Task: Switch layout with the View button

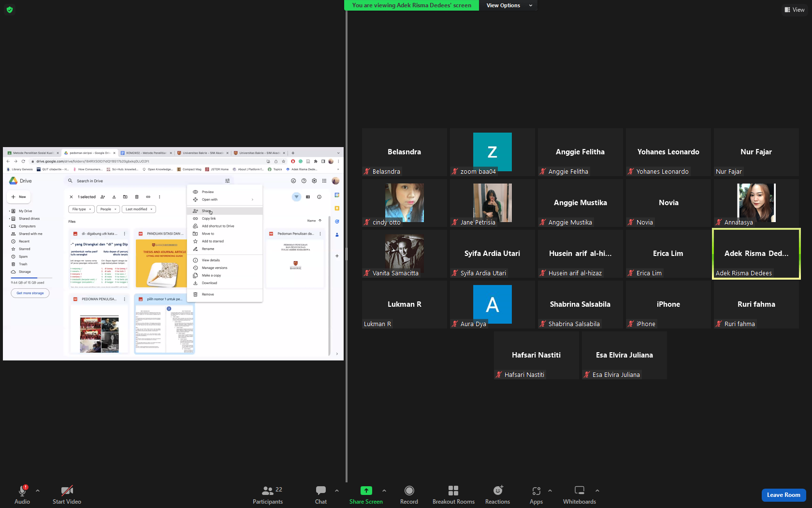Action: pos(795,10)
